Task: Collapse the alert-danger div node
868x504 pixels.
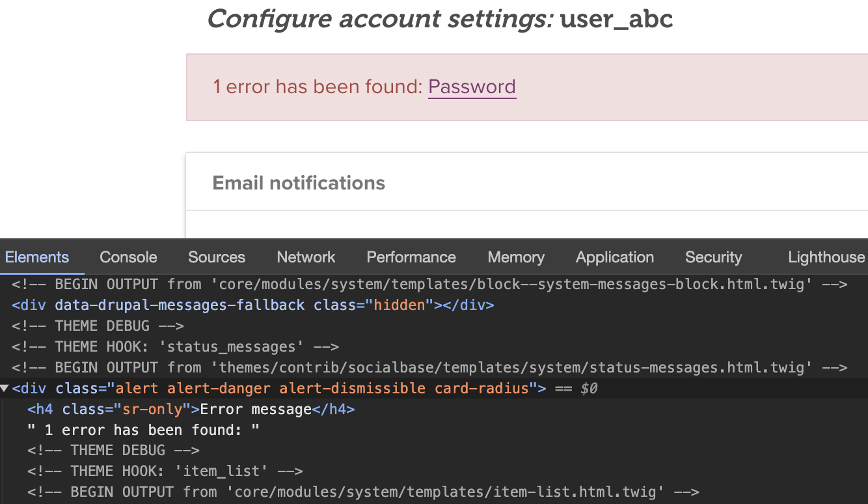Action: 5,389
